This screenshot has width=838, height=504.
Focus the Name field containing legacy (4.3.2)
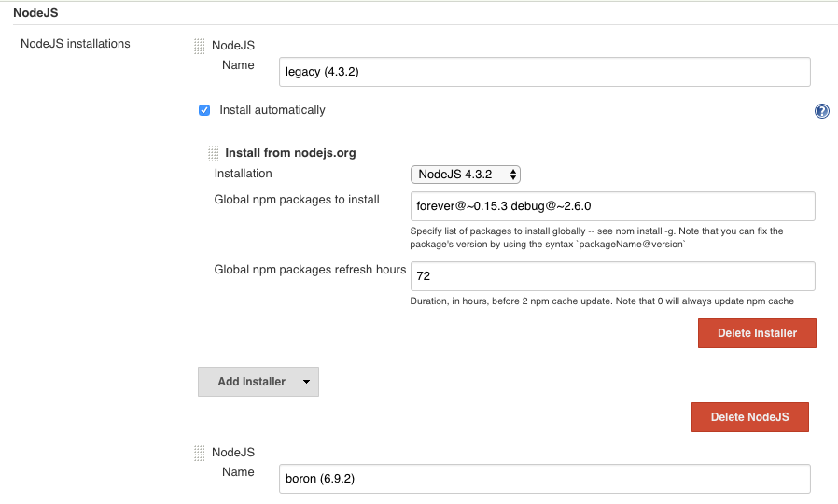(544, 72)
